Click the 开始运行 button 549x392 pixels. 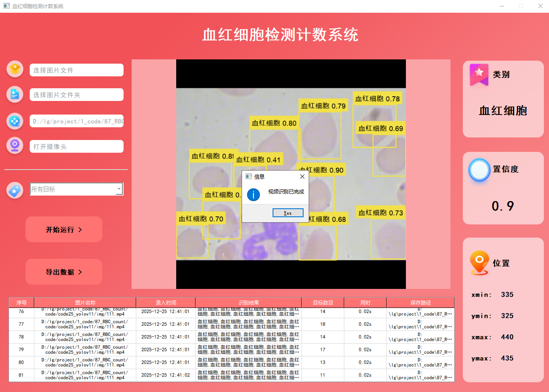pyautogui.click(x=64, y=230)
